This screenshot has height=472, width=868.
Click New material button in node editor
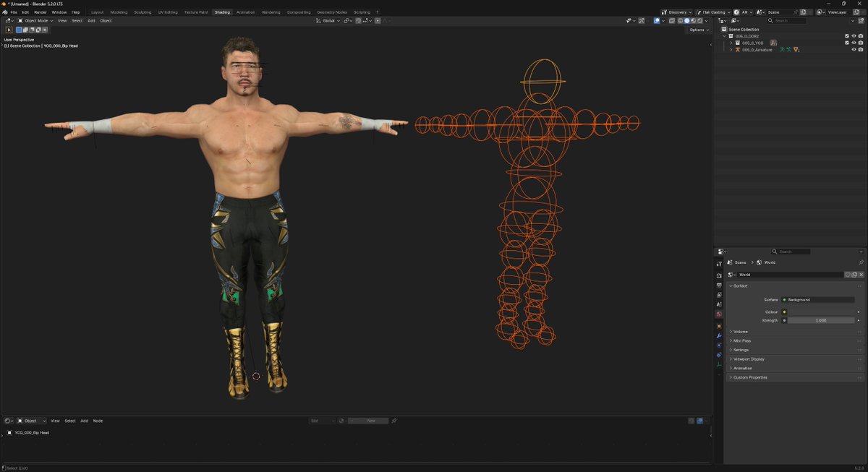371,421
